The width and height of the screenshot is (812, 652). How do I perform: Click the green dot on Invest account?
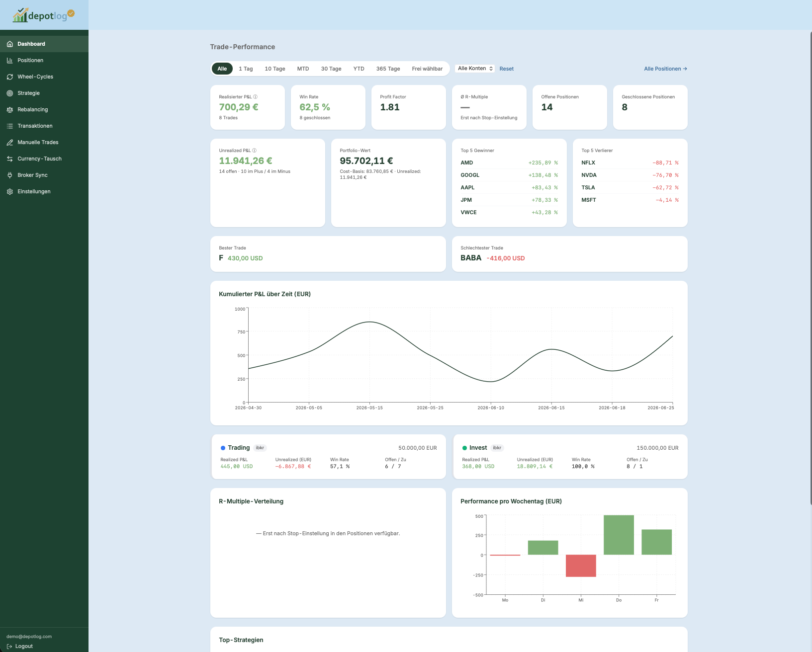(464, 448)
